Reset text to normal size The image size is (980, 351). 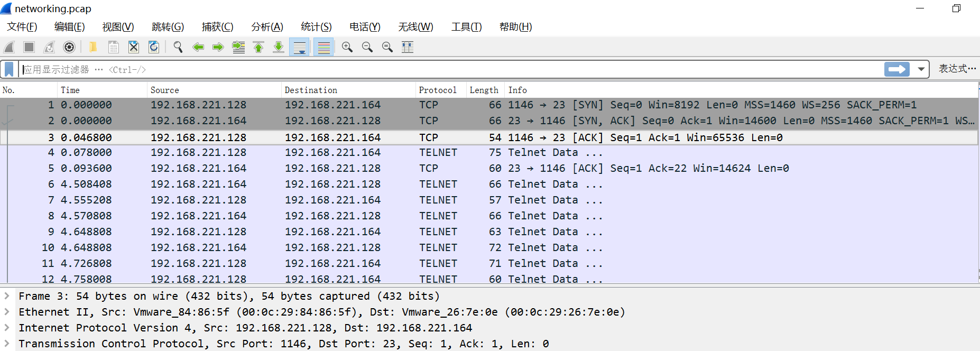387,48
